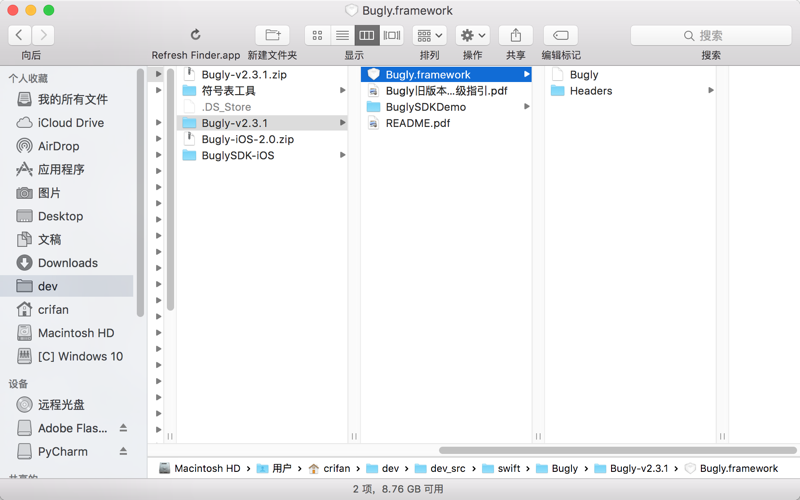800x500 pixels.
Task: Select the dev folder in sidebar
Action: click(67, 286)
